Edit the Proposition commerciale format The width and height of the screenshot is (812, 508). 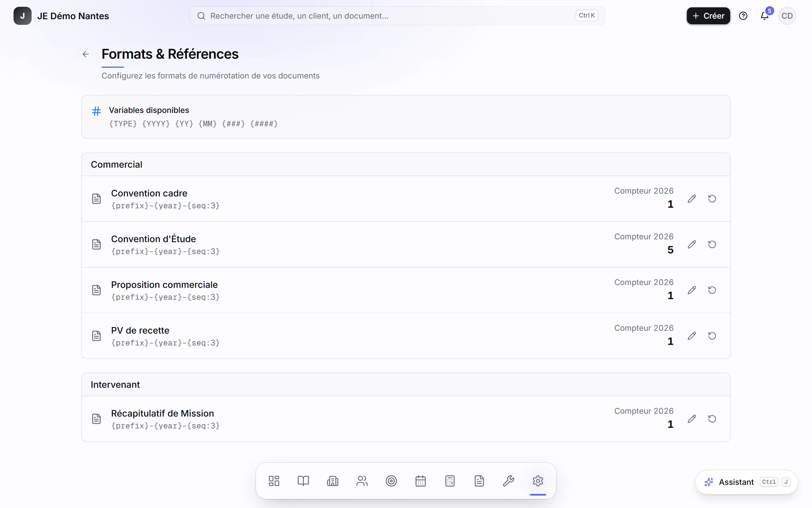pos(692,290)
